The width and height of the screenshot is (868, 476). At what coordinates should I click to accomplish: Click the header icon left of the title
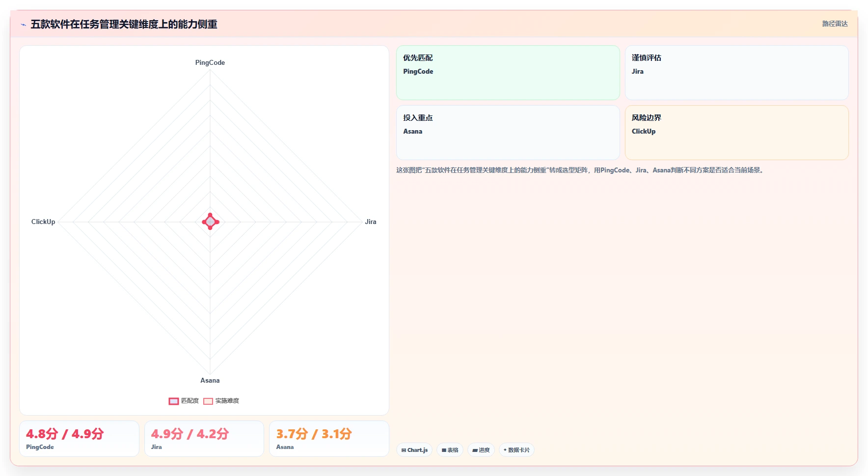point(23,25)
